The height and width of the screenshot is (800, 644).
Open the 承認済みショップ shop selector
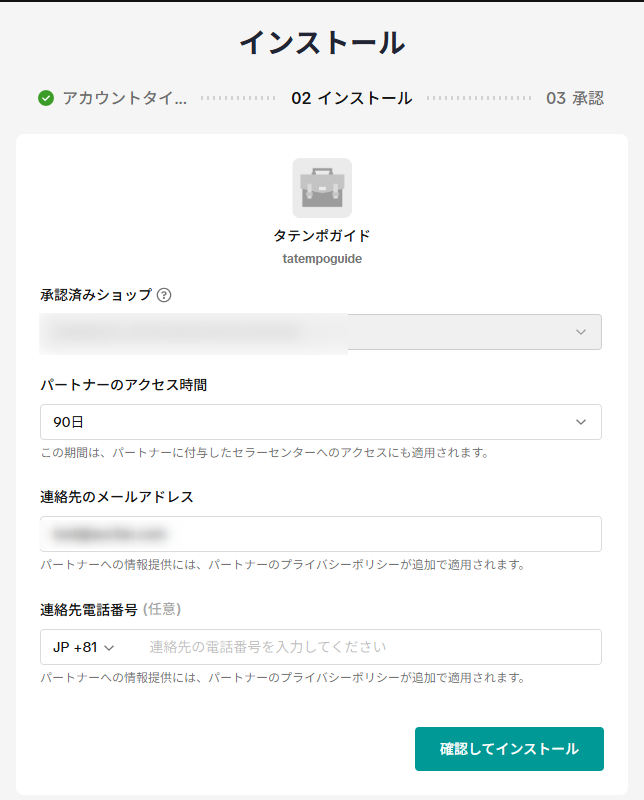(x=321, y=332)
